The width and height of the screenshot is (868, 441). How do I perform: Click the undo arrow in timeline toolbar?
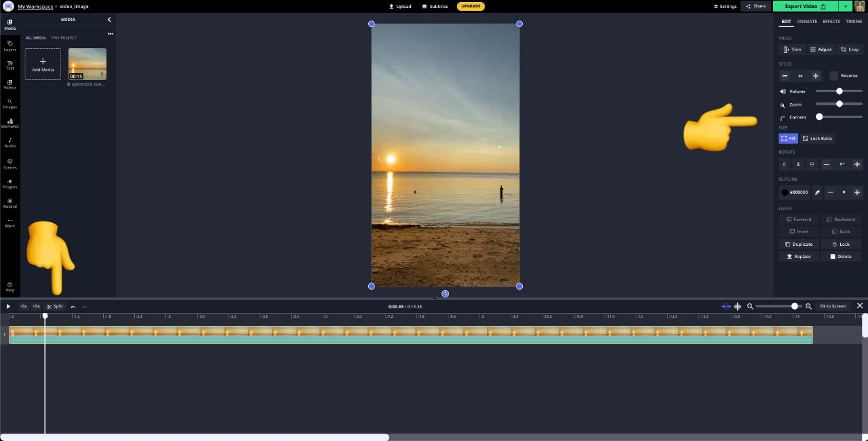pyautogui.click(x=73, y=306)
